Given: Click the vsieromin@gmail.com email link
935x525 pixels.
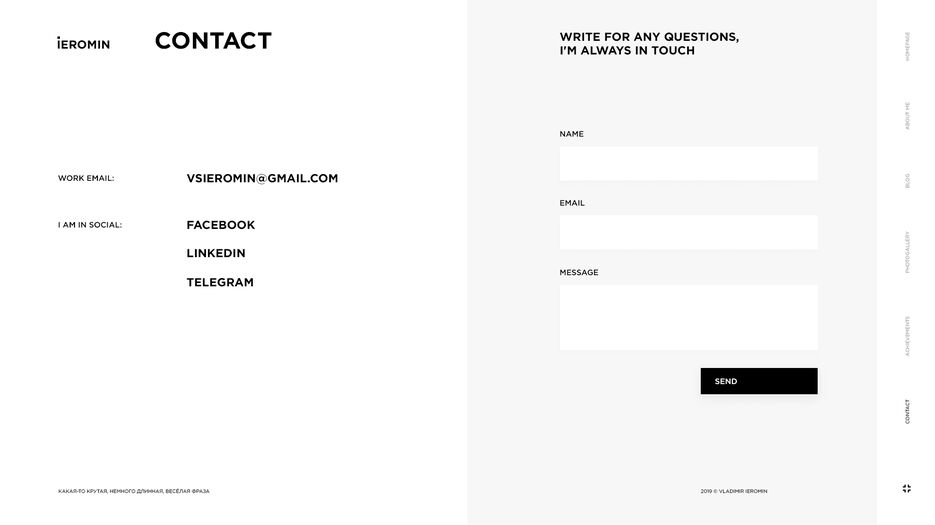Looking at the screenshot, I should tap(262, 178).
